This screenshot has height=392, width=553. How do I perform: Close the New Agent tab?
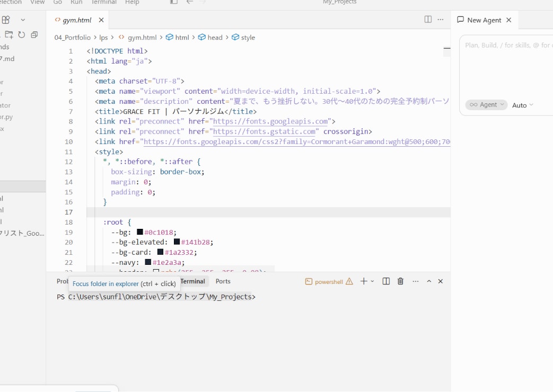(508, 20)
